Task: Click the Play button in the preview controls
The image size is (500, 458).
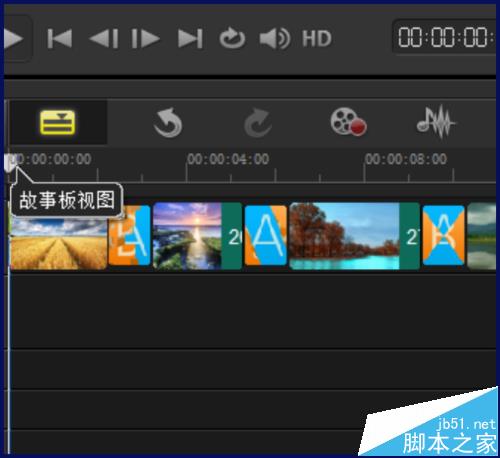Action: coord(13,39)
